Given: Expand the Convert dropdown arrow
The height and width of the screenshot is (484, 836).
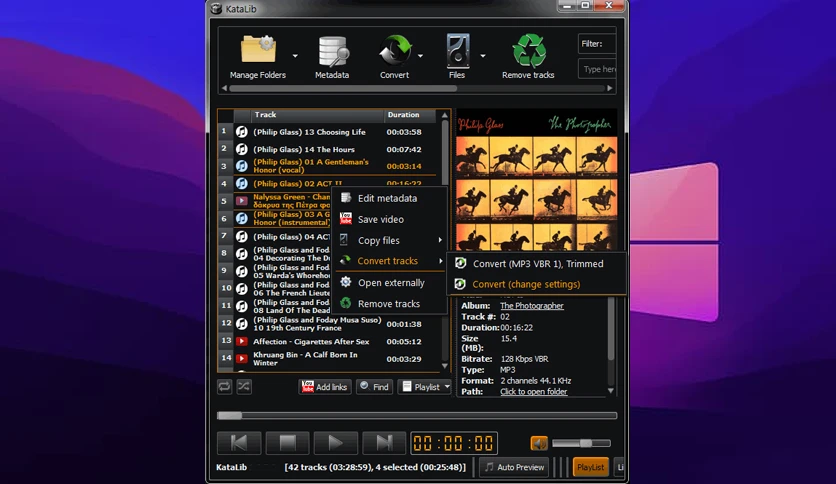Looking at the screenshot, I should 421,56.
